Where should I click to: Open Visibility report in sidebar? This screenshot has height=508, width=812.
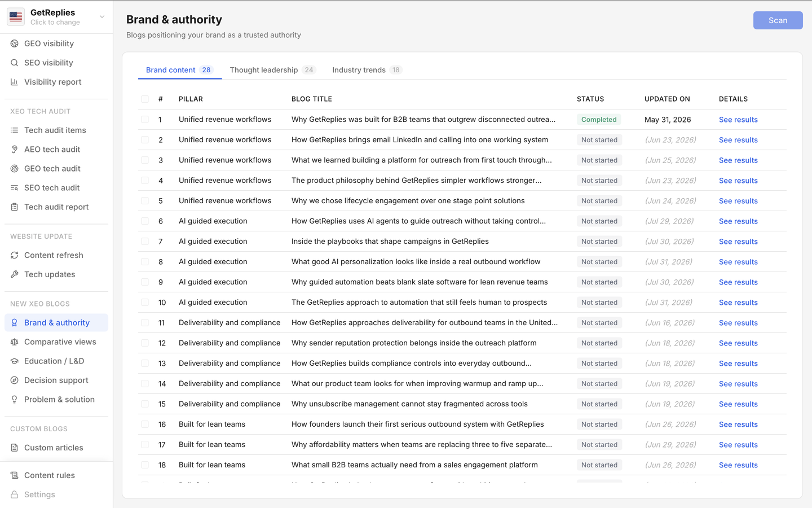coord(56,82)
